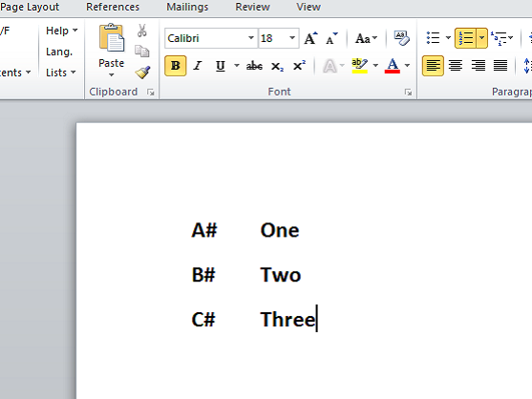Click the Cut scissors icon
The height and width of the screenshot is (399, 532).
[141, 31]
